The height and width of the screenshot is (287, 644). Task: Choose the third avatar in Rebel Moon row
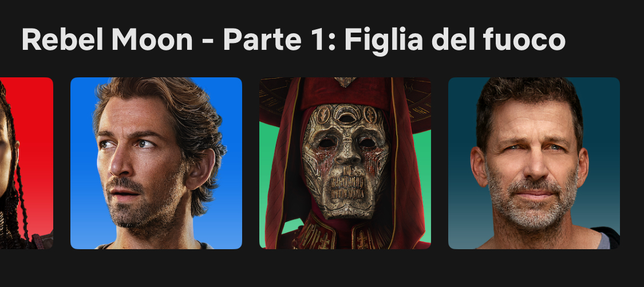(345, 163)
